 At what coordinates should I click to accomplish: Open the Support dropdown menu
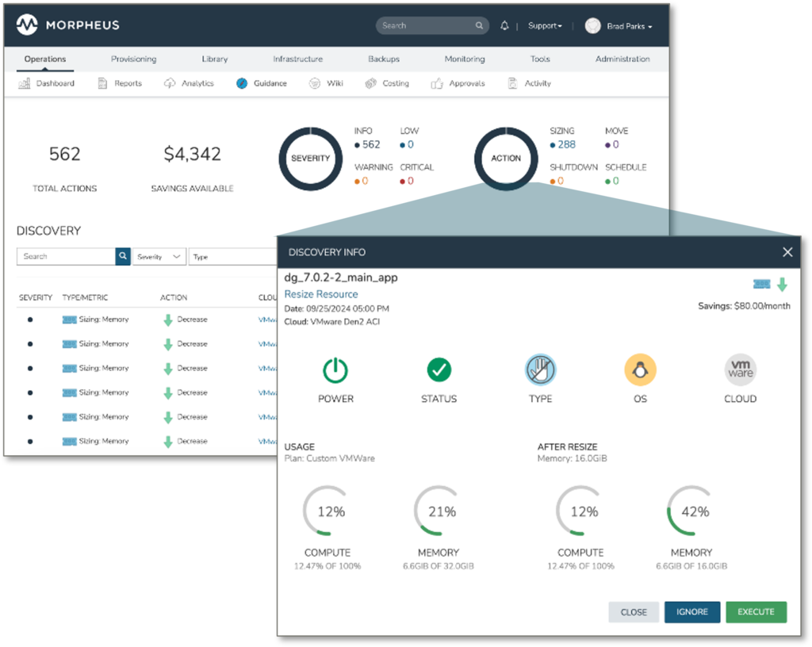[545, 25]
